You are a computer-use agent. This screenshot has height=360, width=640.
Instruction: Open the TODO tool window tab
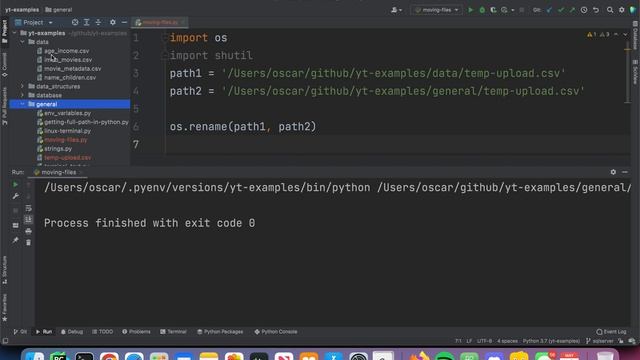(102, 332)
